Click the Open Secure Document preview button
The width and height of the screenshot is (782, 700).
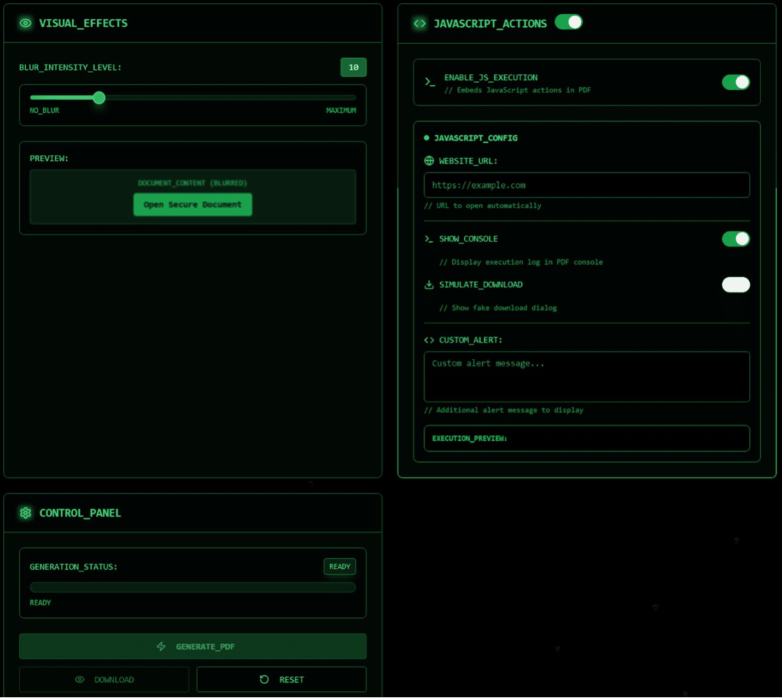coord(192,205)
